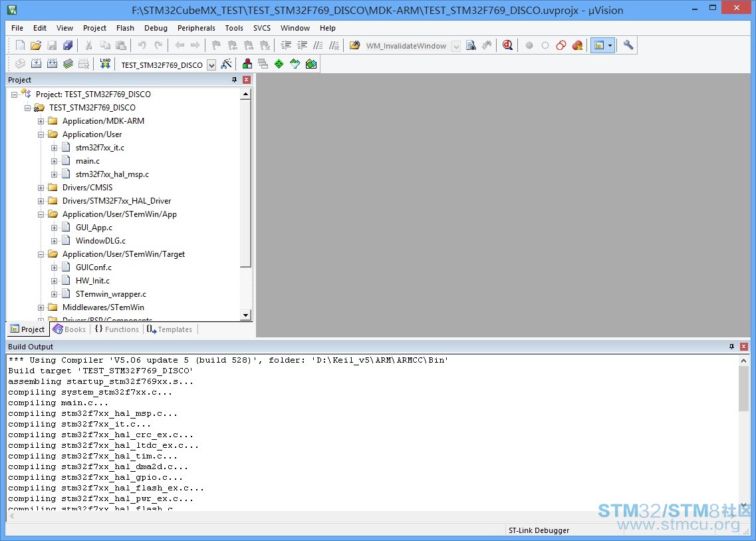
Task: Select GUIConf.c in project tree
Action: coord(94,268)
